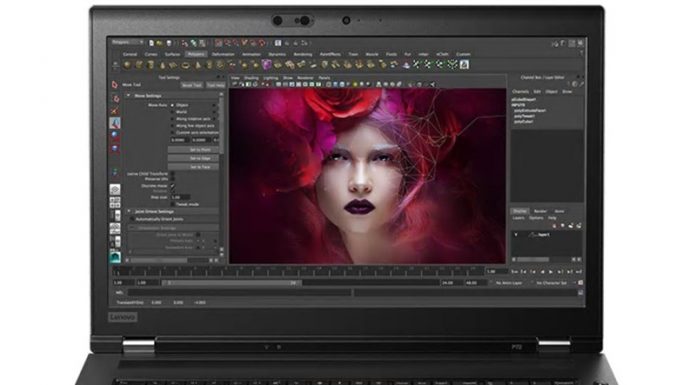Click the four-view layout icon
This screenshot has height=385, width=696.
tap(115, 202)
